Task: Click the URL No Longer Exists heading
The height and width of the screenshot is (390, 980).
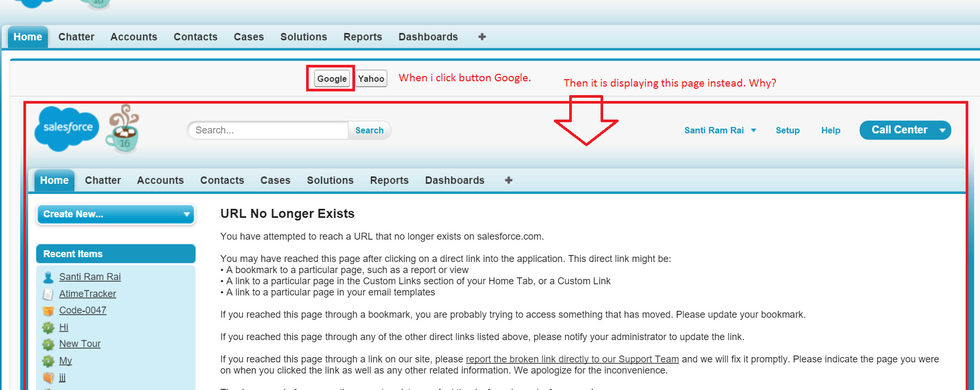Action: tap(288, 214)
